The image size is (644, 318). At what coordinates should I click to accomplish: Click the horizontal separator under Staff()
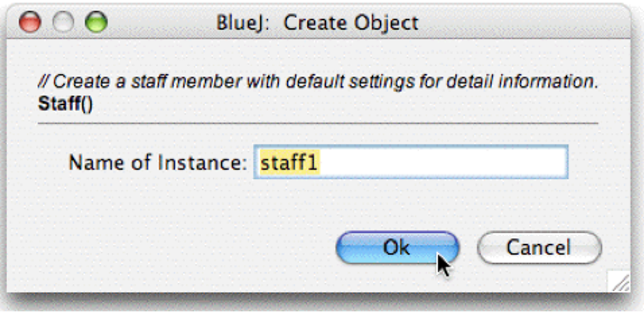318,122
